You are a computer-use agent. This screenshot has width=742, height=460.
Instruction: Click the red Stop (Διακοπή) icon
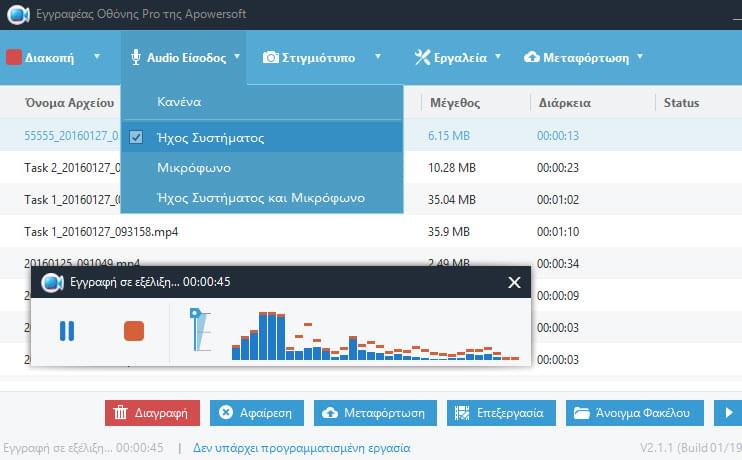click(14, 58)
